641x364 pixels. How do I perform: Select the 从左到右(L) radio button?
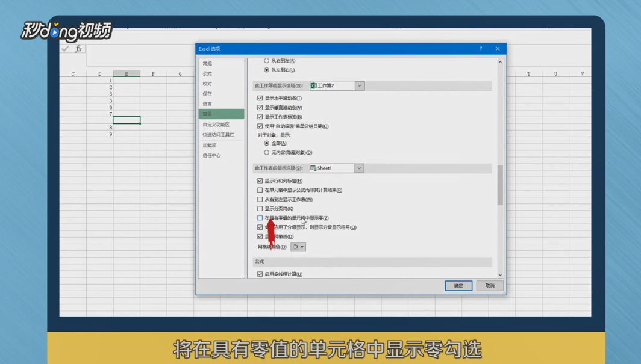click(x=266, y=70)
